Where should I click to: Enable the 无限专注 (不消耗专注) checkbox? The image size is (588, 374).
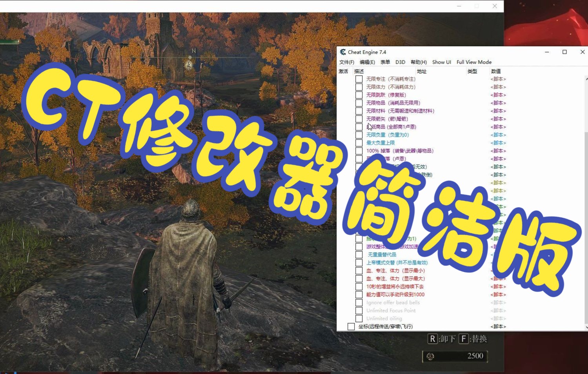359,79
